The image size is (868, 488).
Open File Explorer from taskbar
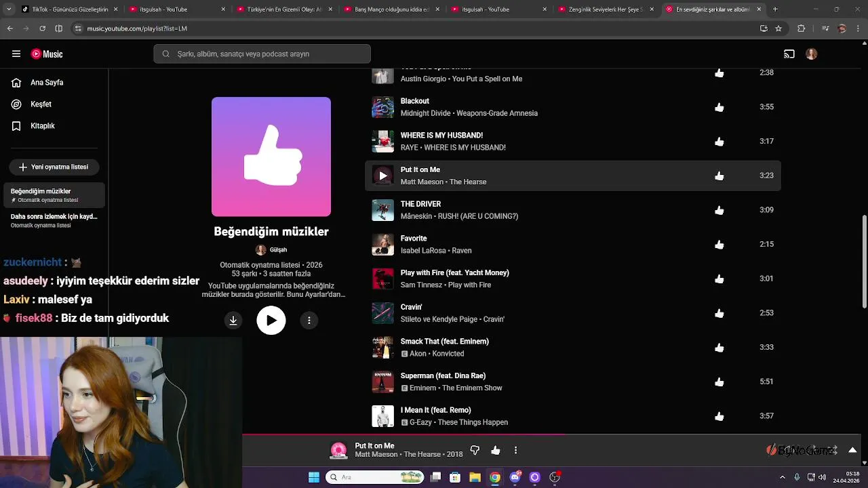475,477
